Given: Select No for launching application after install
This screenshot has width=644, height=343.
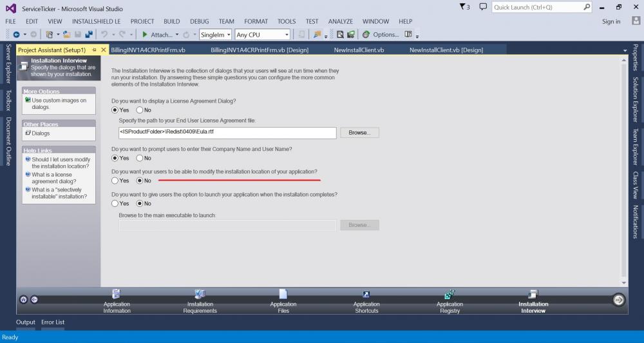Looking at the screenshot, I should (140, 204).
